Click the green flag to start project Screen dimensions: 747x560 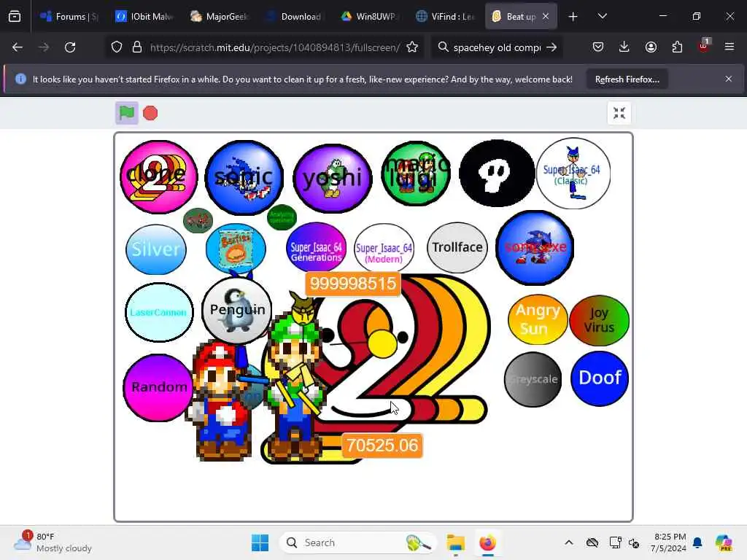[x=127, y=113]
